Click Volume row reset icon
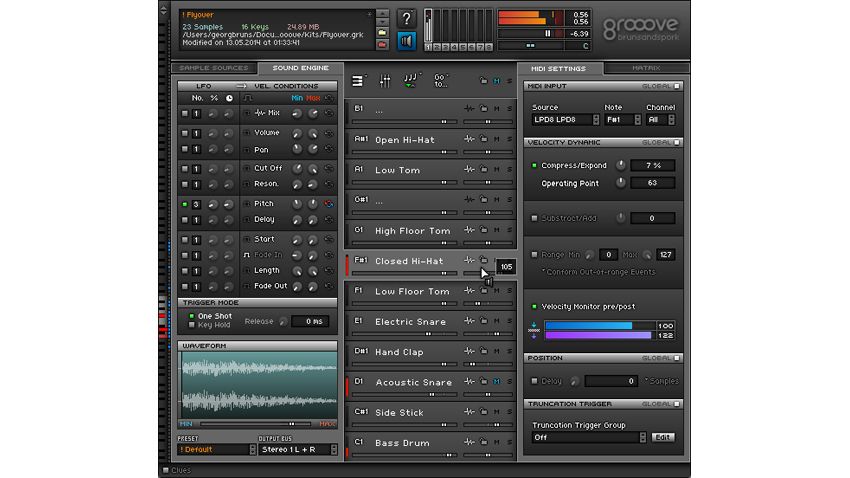Screen dimensions: 850x478 [x=329, y=133]
